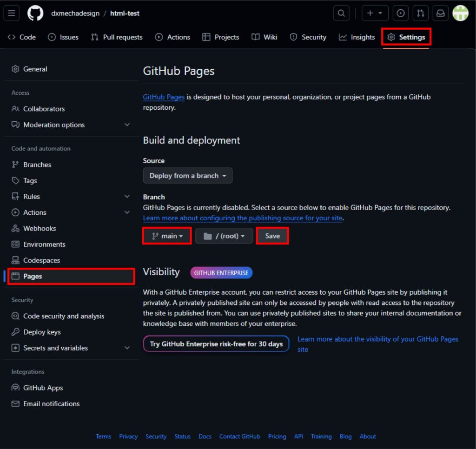
Task: Expand the sidebar Actions chevron
Action: (127, 212)
